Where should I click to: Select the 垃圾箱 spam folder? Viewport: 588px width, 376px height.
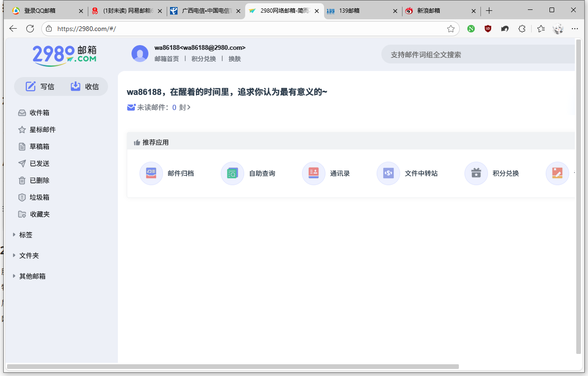tap(33, 197)
